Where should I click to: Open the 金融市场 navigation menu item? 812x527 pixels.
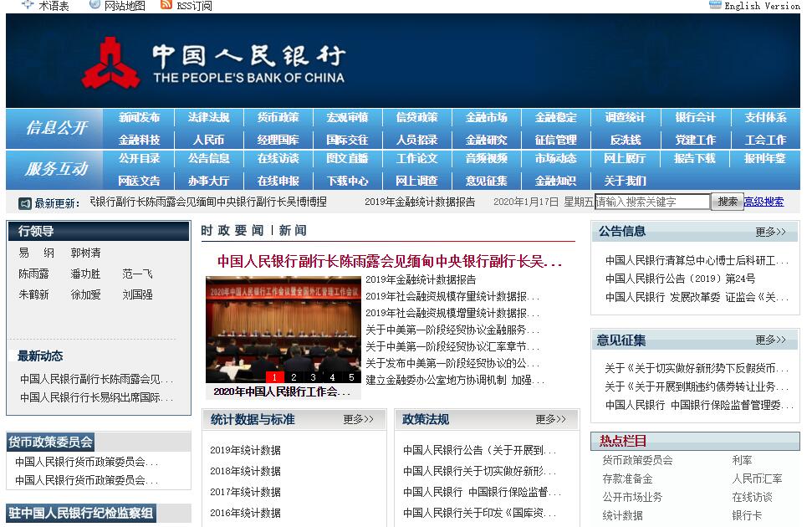[486, 118]
